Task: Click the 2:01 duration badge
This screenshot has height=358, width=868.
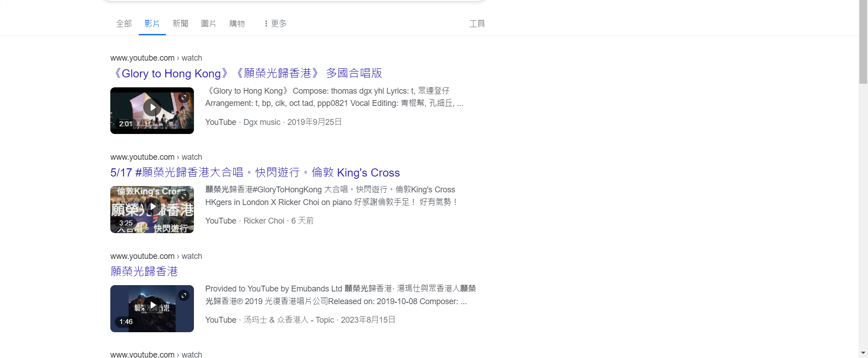Action: pyautogui.click(x=126, y=124)
